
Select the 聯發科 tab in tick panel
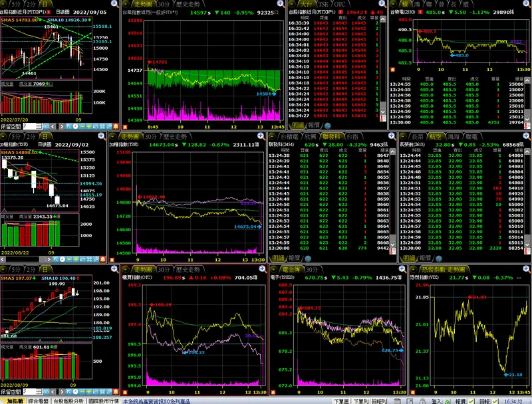tap(331, 137)
